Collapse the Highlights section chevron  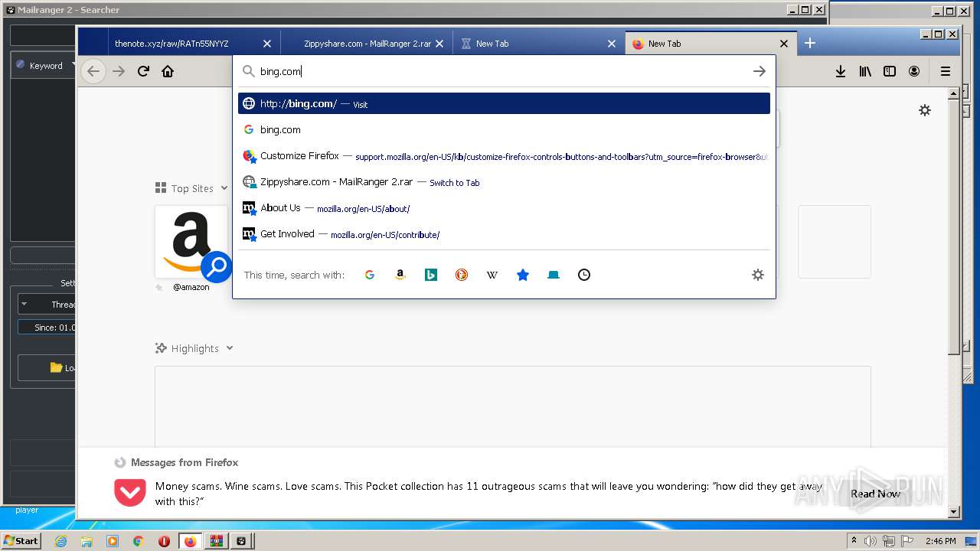[x=230, y=348]
